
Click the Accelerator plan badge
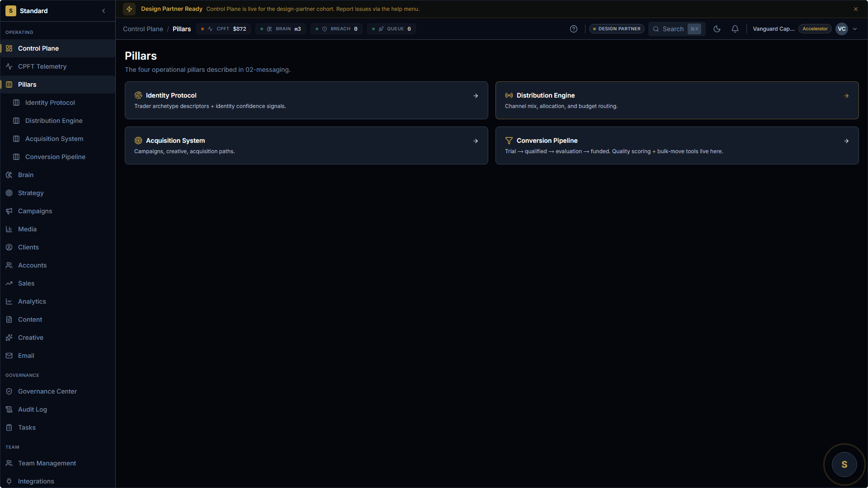[x=815, y=29]
